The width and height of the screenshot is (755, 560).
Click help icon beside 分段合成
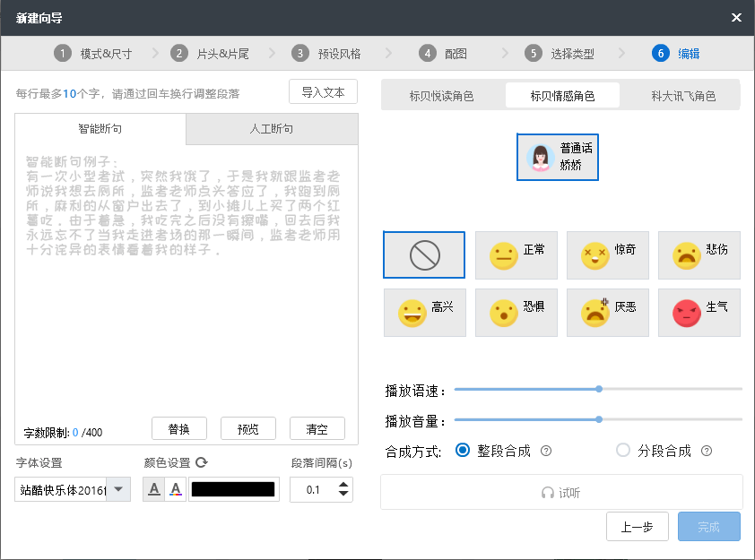click(707, 451)
